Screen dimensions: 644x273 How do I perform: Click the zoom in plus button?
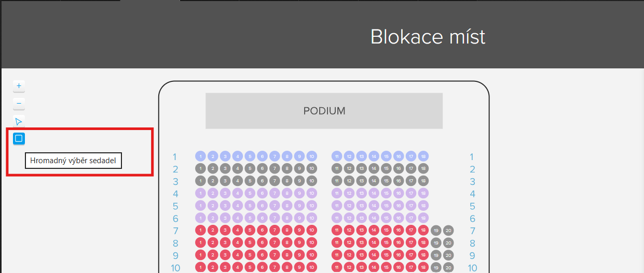click(19, 86)
